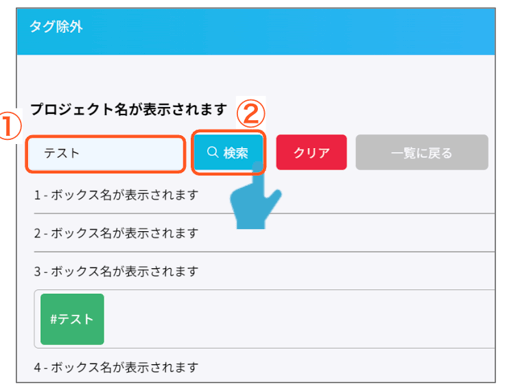Select the 3 - ボックス名 row

pos(264,271)
